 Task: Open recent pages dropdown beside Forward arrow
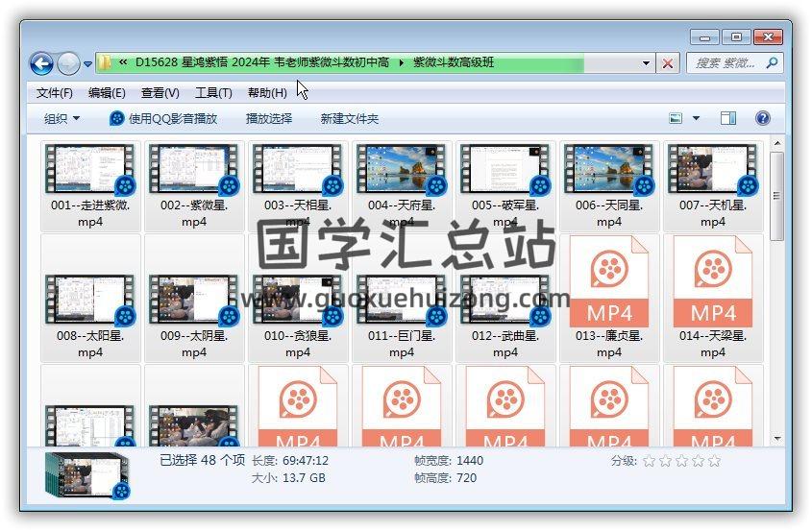pyautogui.click(x=88, y=64)
